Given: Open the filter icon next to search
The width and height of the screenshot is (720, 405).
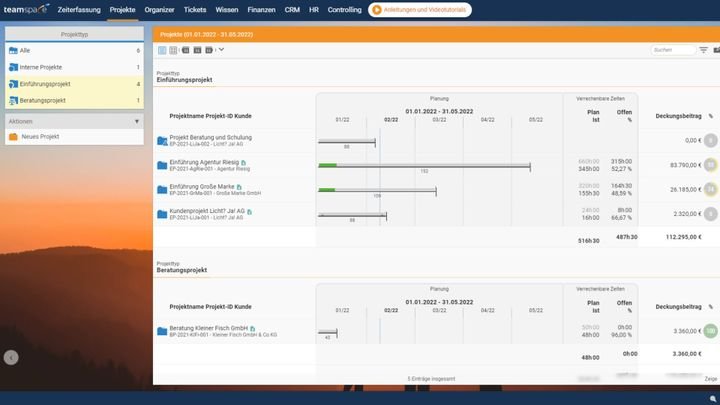Looking at the screenshot, I should point(703,49).
